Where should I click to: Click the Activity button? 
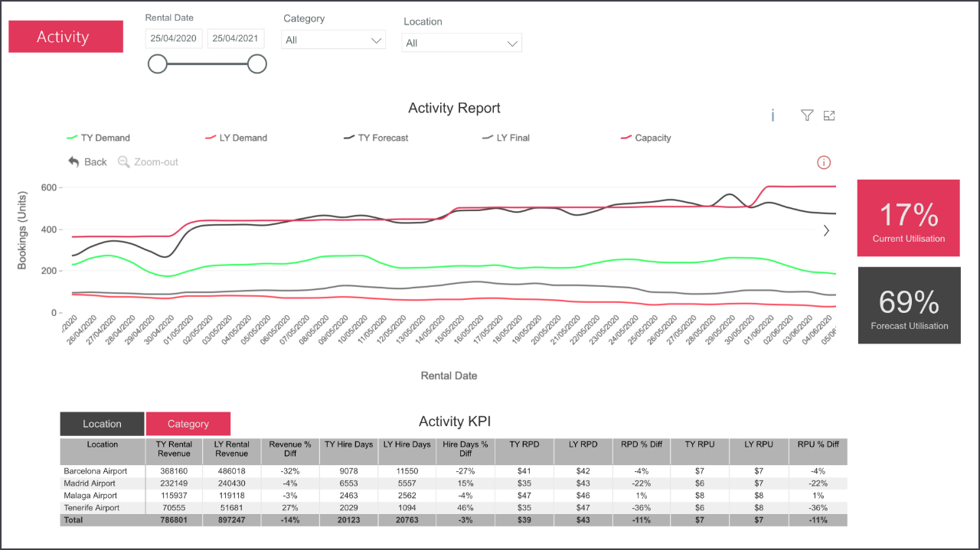point(65,36)
